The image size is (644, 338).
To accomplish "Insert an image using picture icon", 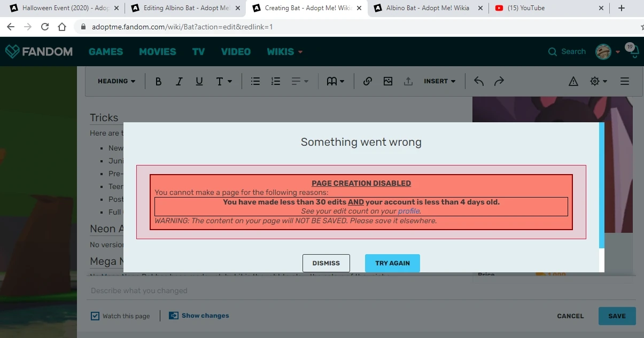I will (x=388, y=81).
